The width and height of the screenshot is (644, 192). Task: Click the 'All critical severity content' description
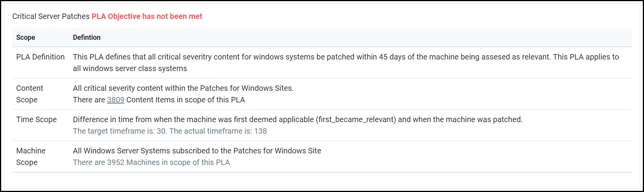click(183, 88)
